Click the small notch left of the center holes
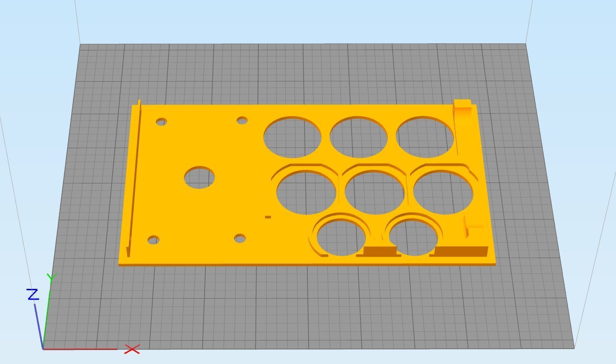Screen dimensions: 616x364 pyautogui.click(x=268, y=216)
